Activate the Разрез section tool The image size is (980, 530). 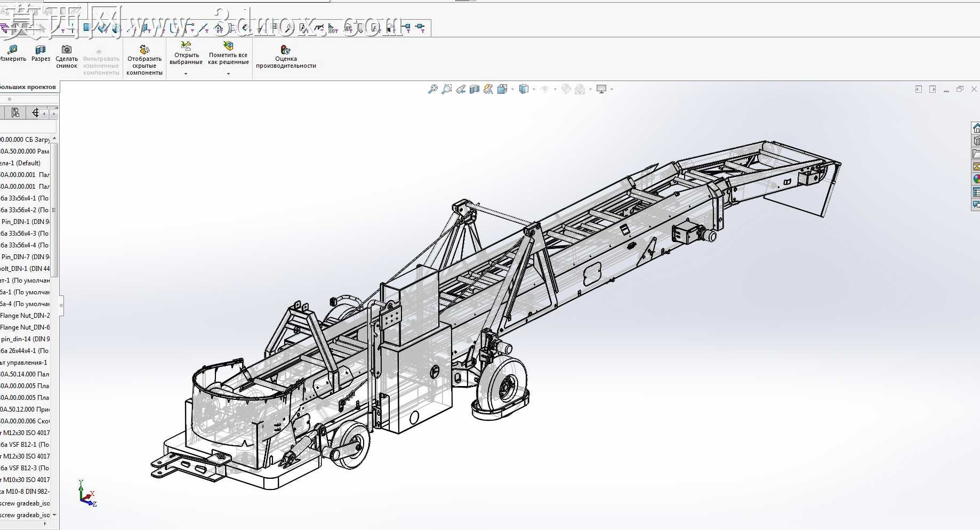point(41,54)
